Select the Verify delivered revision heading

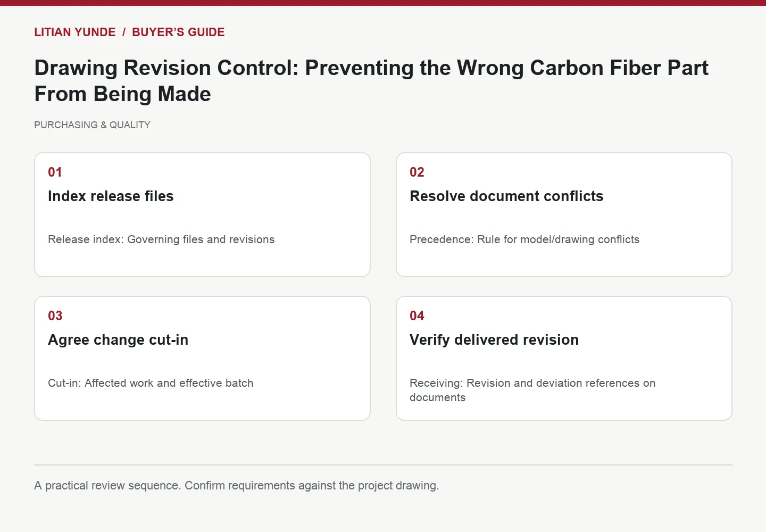(x=494, y=340)
